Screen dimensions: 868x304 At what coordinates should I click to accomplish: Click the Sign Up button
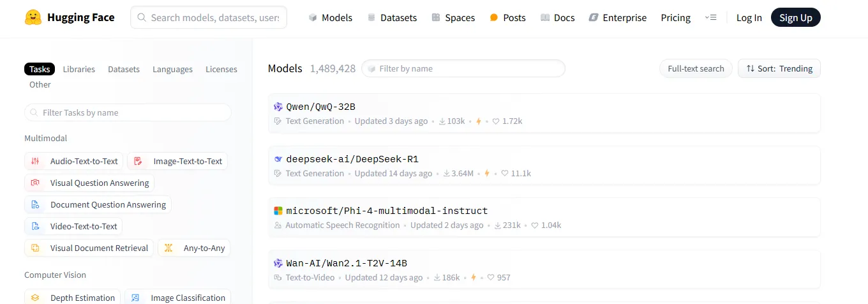796,18
